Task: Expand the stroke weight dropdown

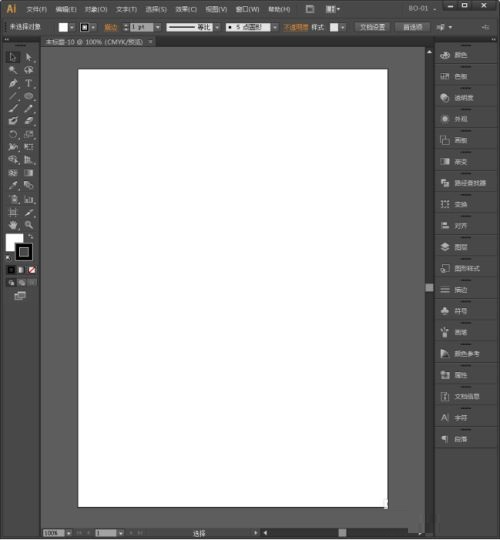Action: (x=158, y=27)
